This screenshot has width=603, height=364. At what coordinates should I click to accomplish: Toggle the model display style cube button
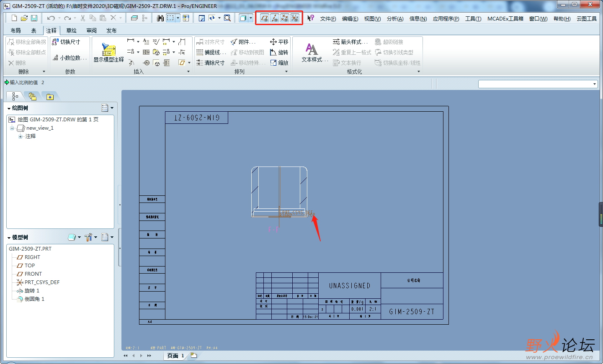(x=243, y=18)
